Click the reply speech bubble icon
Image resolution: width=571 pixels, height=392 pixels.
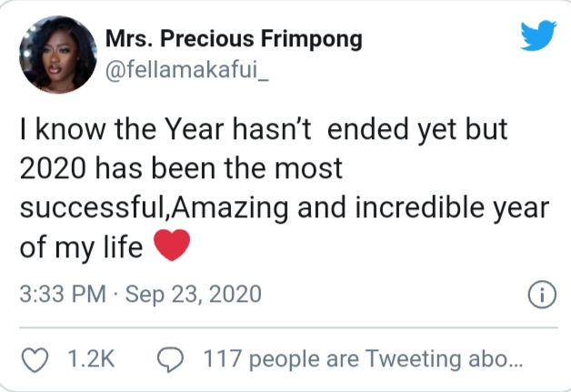pos(170,359)
